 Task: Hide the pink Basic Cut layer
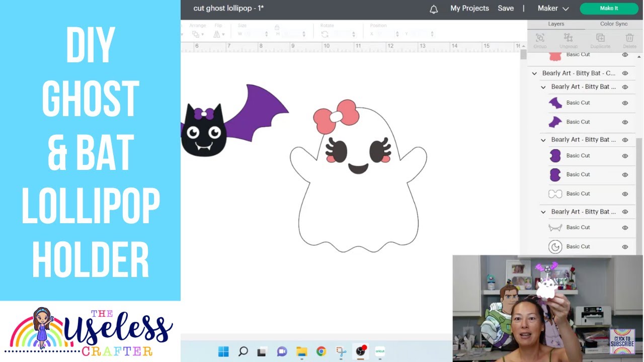click(625, 54)
